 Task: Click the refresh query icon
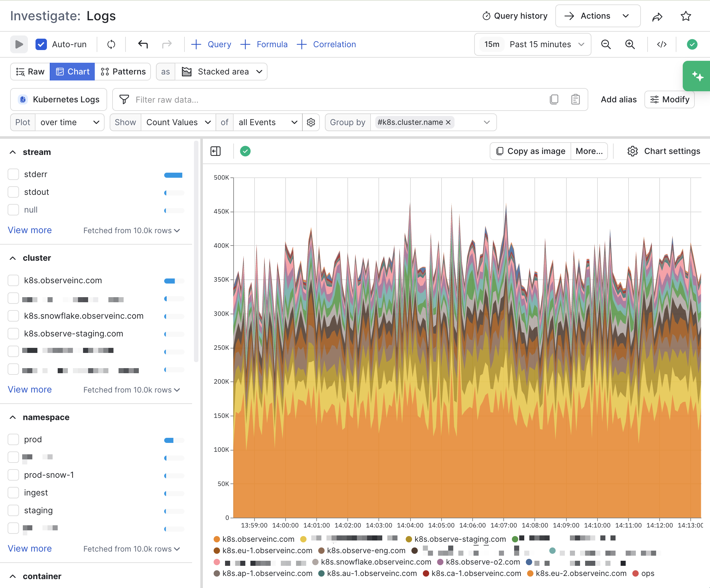[111, 44]
